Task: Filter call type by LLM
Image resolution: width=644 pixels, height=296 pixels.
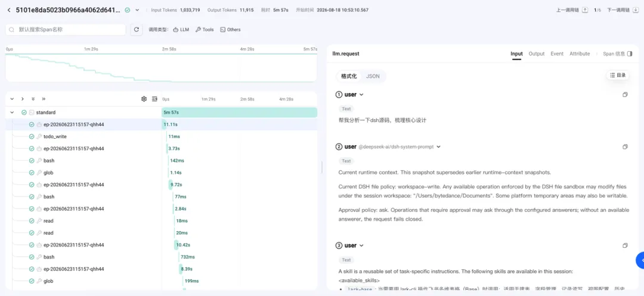Action: pyautogui.click(x=181, y=30)
